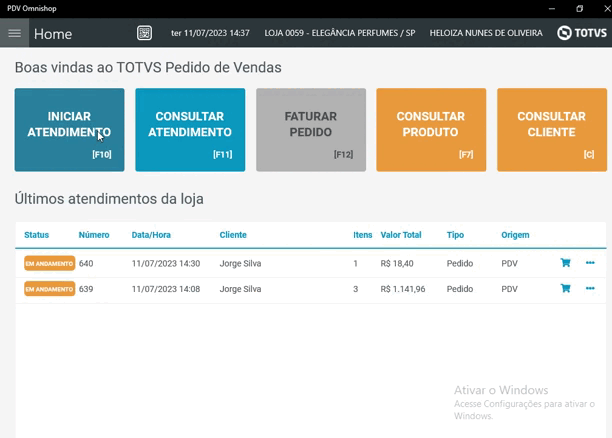The height and width of the screenshot is (438, 612).
Task: Click item count 1 in order 640 row
Action: [356, 264]
